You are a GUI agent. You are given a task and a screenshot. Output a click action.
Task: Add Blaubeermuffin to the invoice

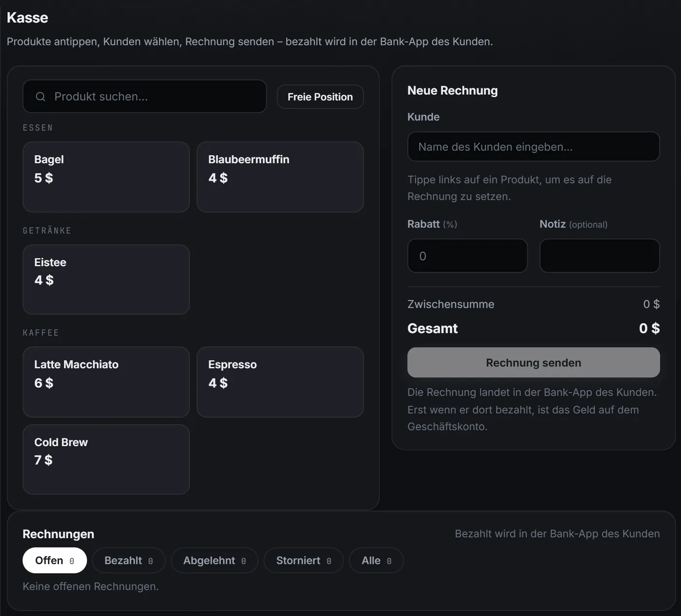(280, 177)
